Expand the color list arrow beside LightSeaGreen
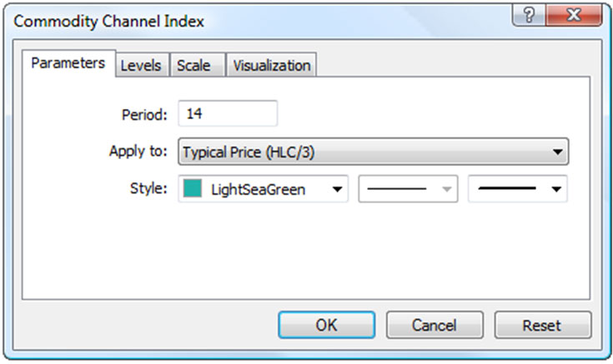 pyautogui.click(x=338, y=189)
